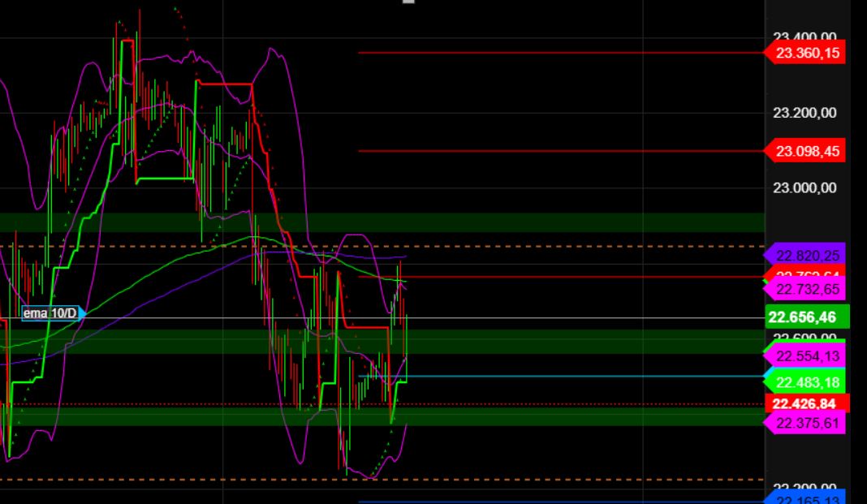Click the magenta 22.732,65 level marker
This screenshot has height=504, width=867.
(808, 289)
